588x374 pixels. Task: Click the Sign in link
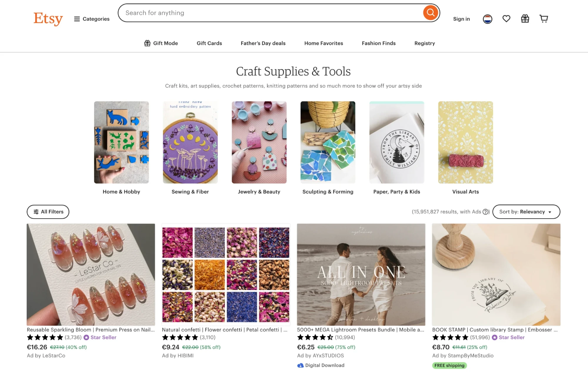pos(461,19)
